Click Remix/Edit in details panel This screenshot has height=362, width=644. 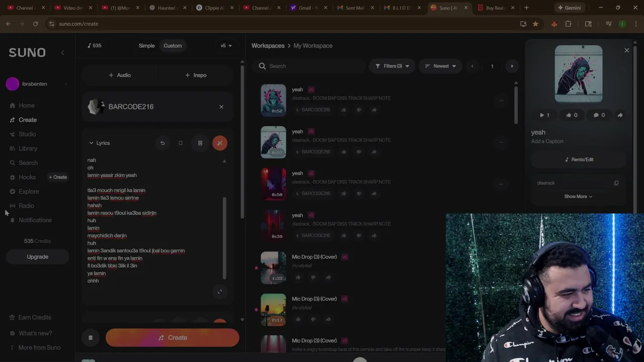click(579, 159)
